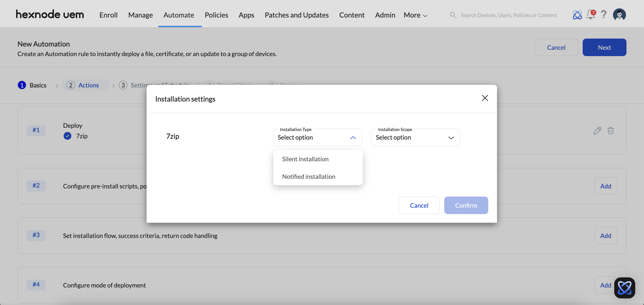Click the Next button

[604, 47]
